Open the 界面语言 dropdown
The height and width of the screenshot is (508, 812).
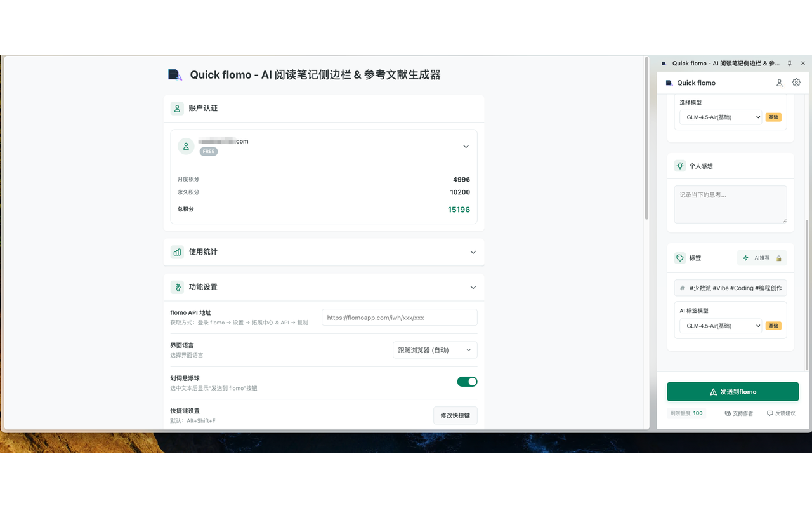tap(435, 350)
